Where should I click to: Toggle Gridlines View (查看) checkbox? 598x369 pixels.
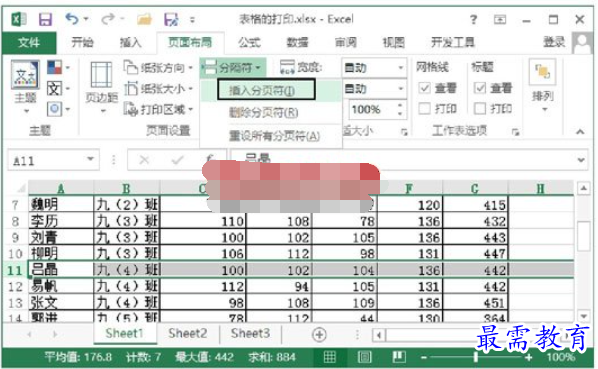click(x=424, y=88)
